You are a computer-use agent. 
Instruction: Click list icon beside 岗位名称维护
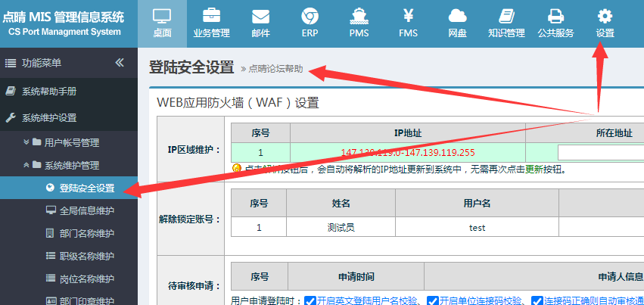click(x=51, y=279)
